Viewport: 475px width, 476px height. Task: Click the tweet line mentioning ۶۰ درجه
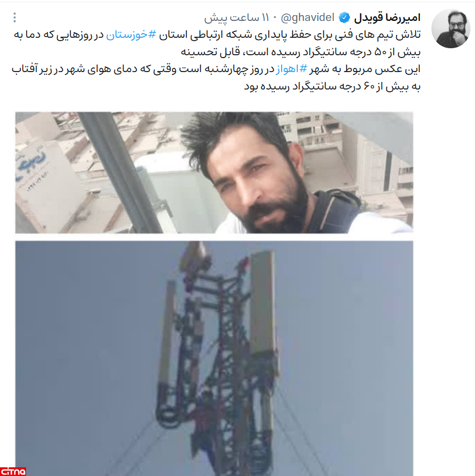(332, 87)
